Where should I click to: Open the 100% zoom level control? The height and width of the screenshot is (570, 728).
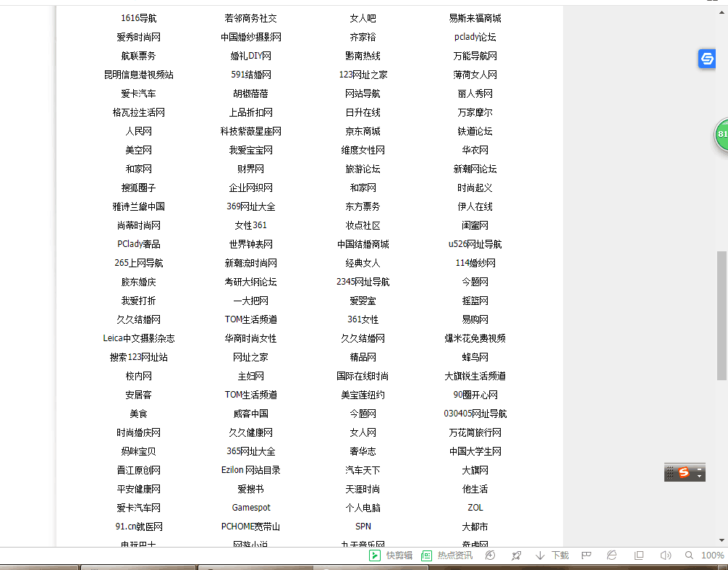[712, 555]
